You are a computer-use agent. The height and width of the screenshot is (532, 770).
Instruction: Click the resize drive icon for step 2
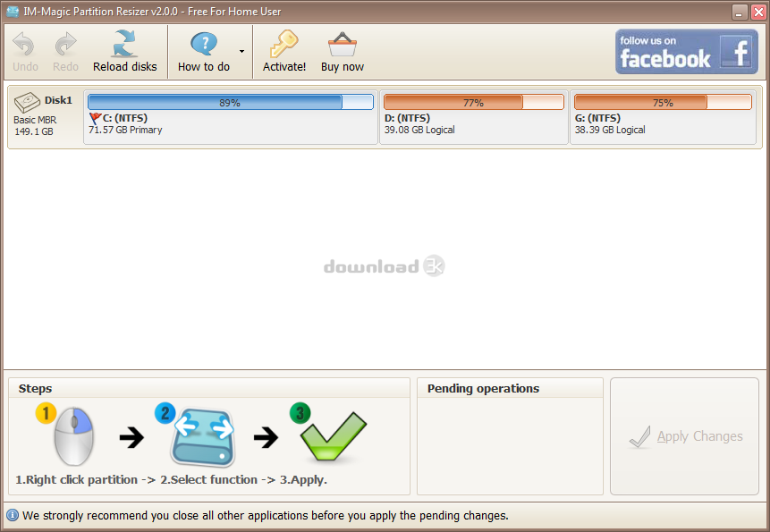pos(203,436)
